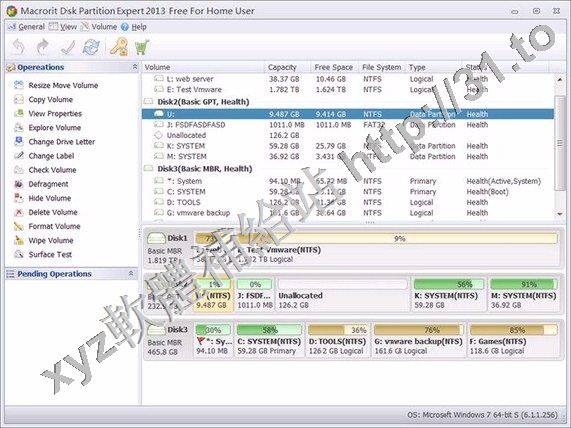Select the G: vmware backup partition block
Screen dimensions: 571x428
point(418,340)
